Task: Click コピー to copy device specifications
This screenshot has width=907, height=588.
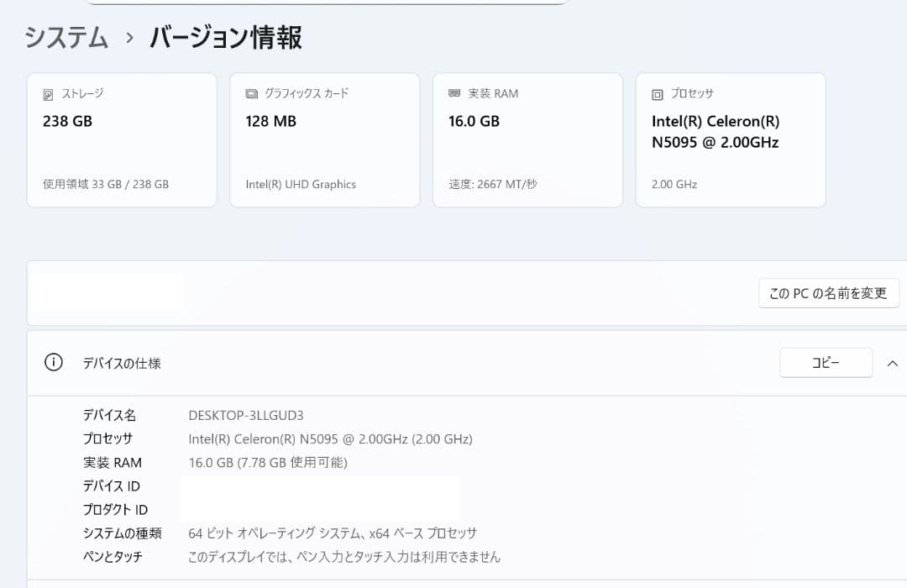Action: point(826,362)
